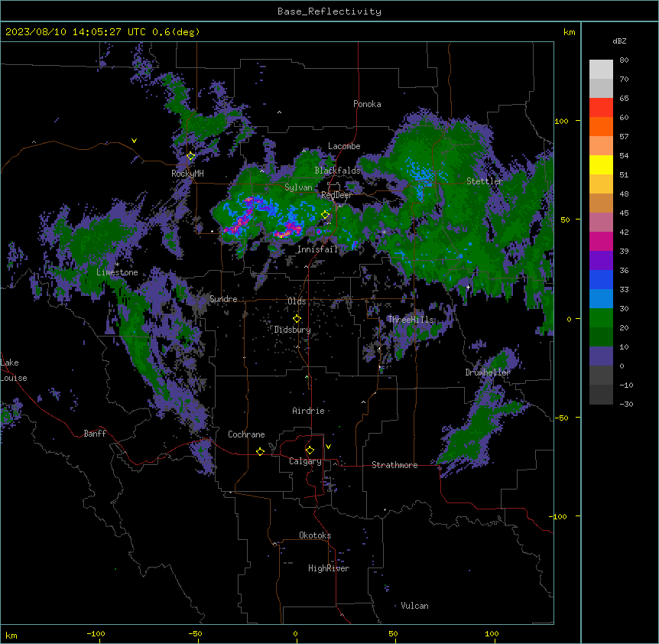Click the Stettler city label
Image resolution: width=659 pixels, height=644 pixels.
tap(485, 181)
